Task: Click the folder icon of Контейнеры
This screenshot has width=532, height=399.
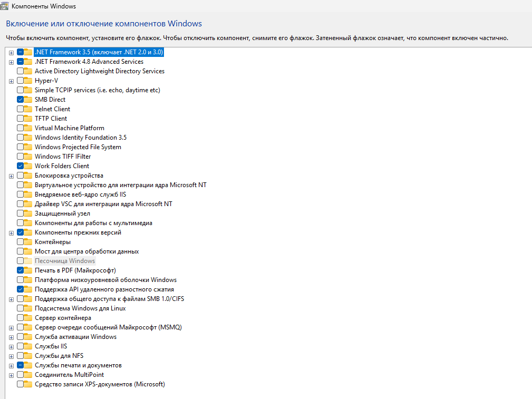Action: pos(28,242)
